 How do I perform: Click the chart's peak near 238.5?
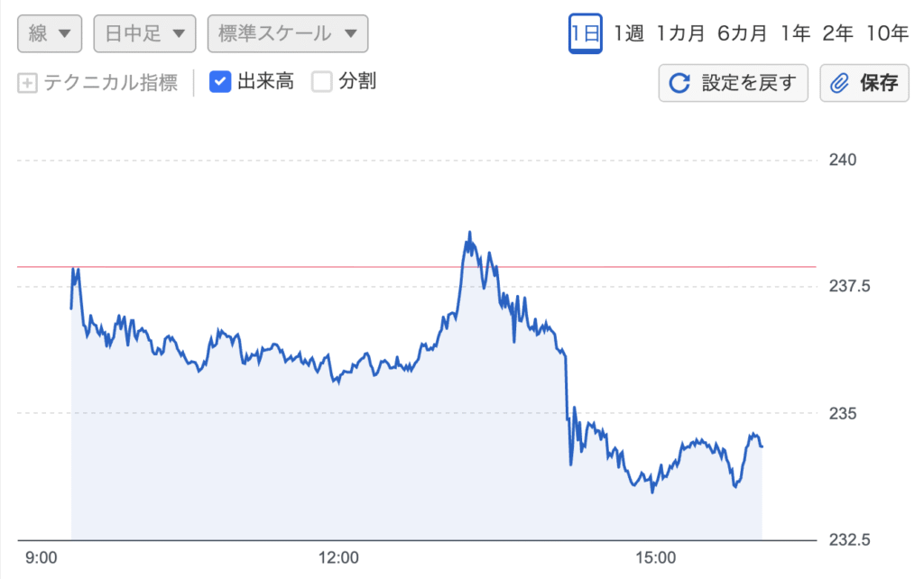click(x=469, y=232)
